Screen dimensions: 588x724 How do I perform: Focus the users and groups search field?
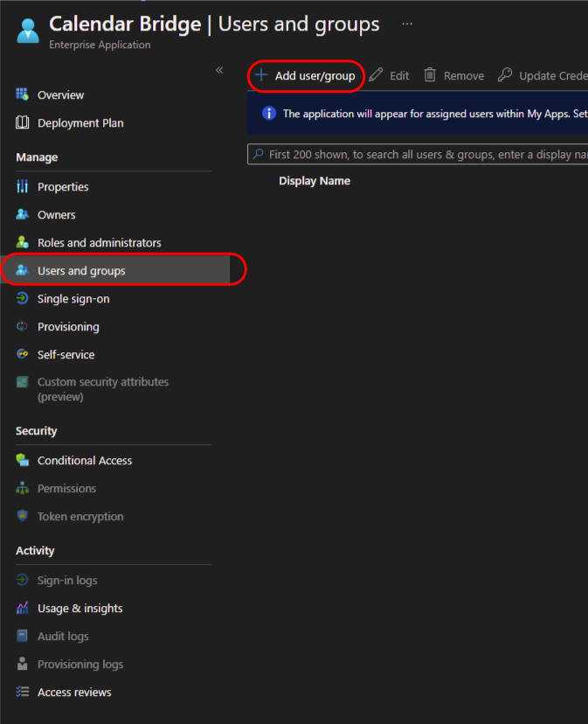pyautogui.click(x=418, y=154)
